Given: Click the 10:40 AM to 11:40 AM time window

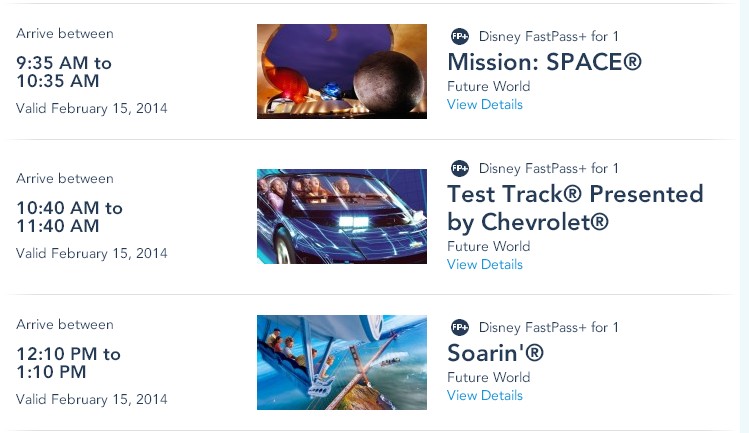Looking at the screenshot, I should pyautogui.click(x=69, y=217).
